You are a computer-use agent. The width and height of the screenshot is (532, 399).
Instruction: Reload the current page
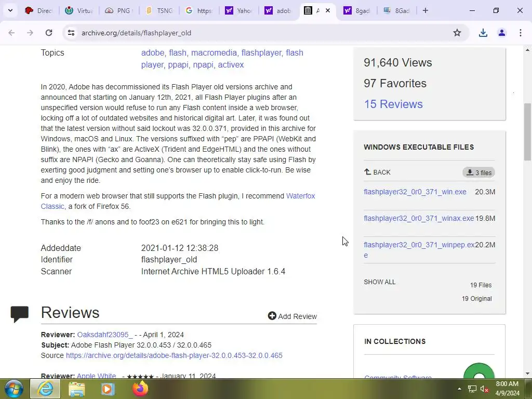[49, 33]
